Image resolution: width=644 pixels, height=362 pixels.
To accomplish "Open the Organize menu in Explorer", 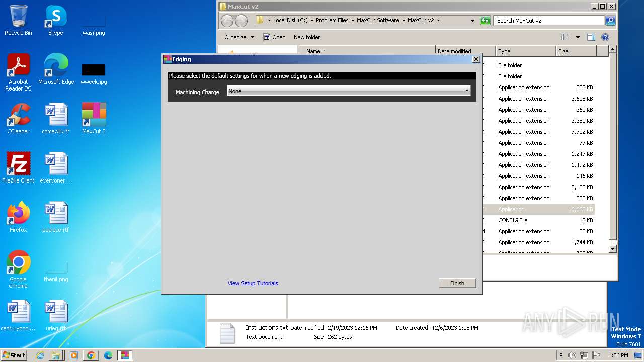I will pos(239,37).
